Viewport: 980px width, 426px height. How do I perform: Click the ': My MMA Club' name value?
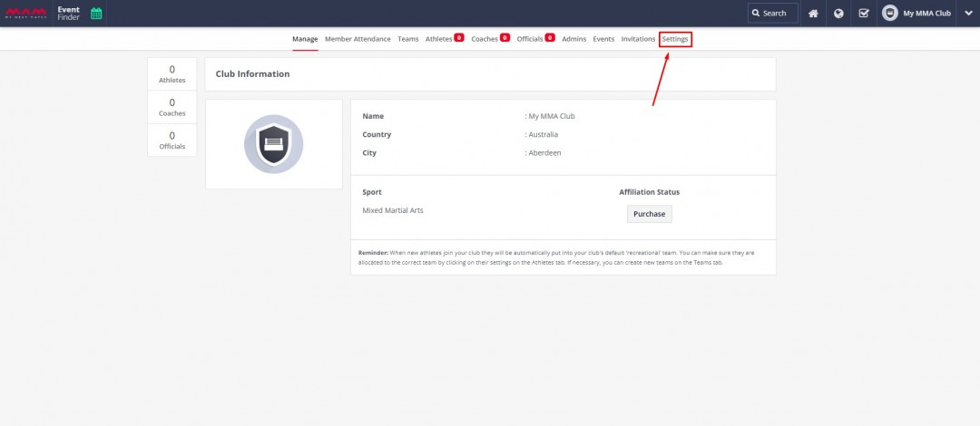[550, 116]
